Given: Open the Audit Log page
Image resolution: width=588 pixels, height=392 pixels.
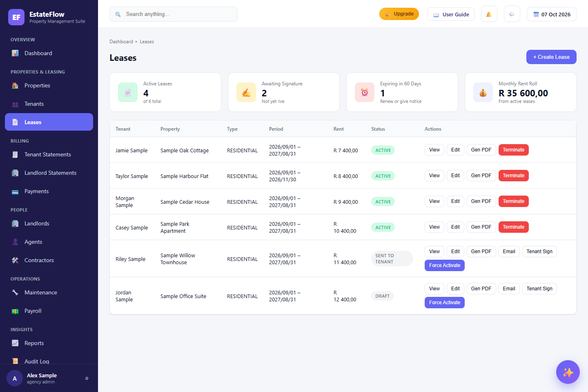Looking at the screenshot, I should tap(49, 361).
